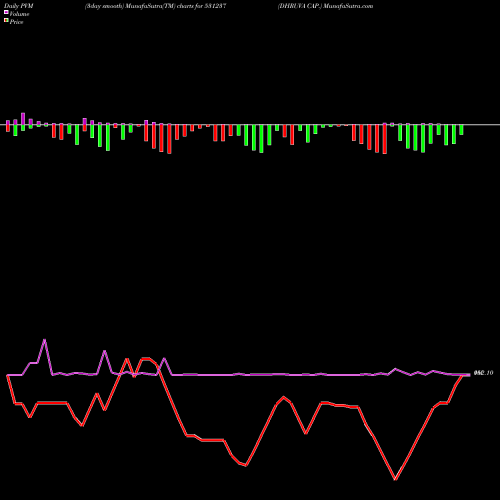Click the white zero baseline of bar chart
Viewport: 500px width, 500px height.
[x=250, y=125]
